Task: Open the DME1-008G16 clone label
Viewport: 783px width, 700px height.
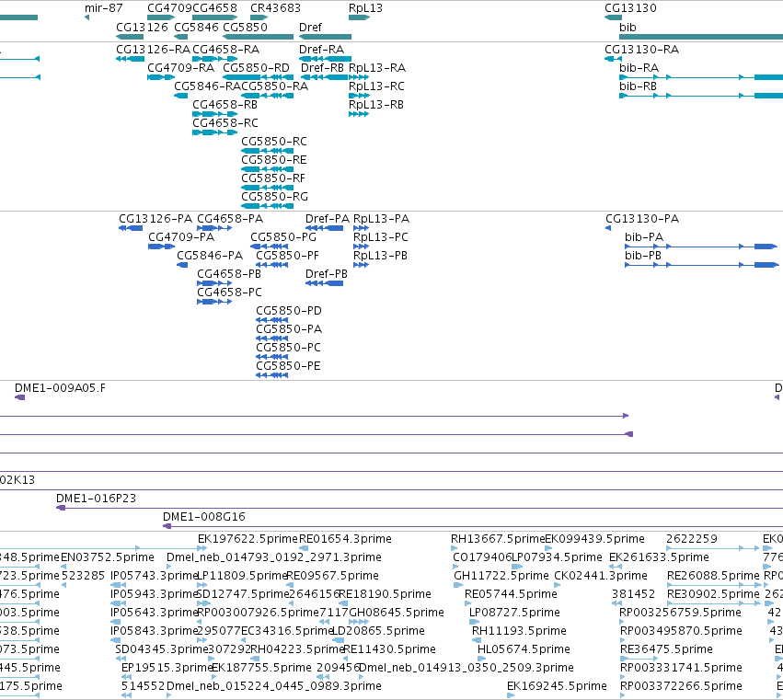Action: [x=203, y=517]
